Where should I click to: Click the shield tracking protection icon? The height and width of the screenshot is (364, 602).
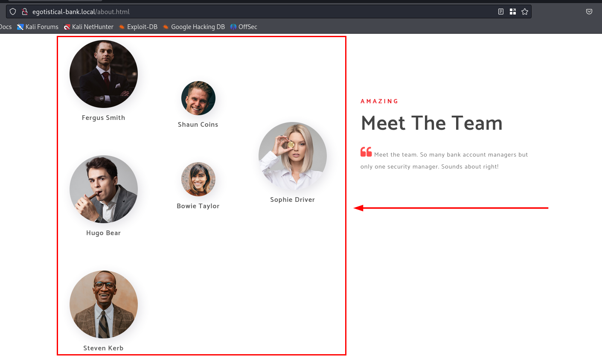13,12
